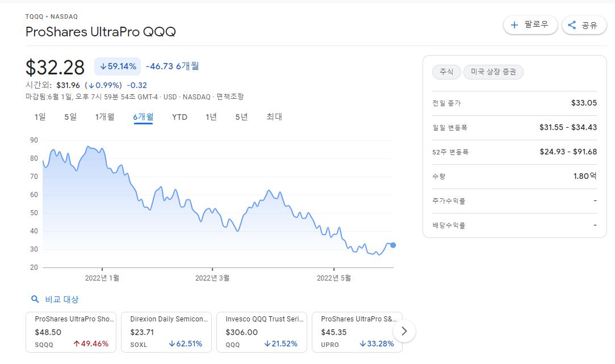Click the -46.73 6개월 change text
The height and width of the screenshot is (364, 615).
173,66
